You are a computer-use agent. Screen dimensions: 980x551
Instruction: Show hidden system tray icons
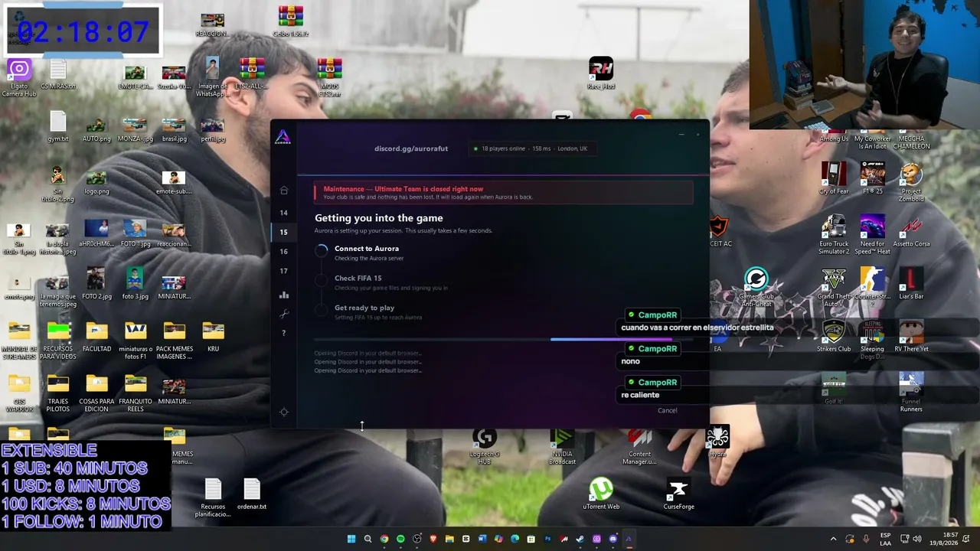834,539
